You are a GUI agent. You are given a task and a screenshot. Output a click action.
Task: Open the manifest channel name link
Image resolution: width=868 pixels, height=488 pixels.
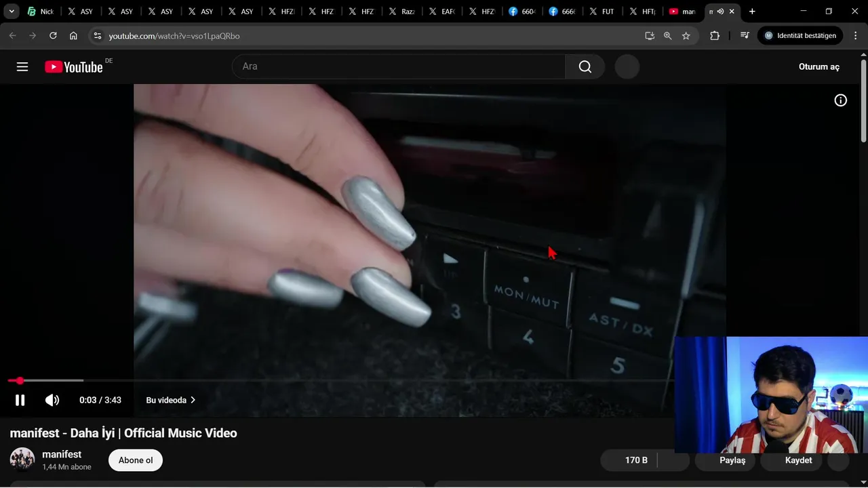point(62,454)
